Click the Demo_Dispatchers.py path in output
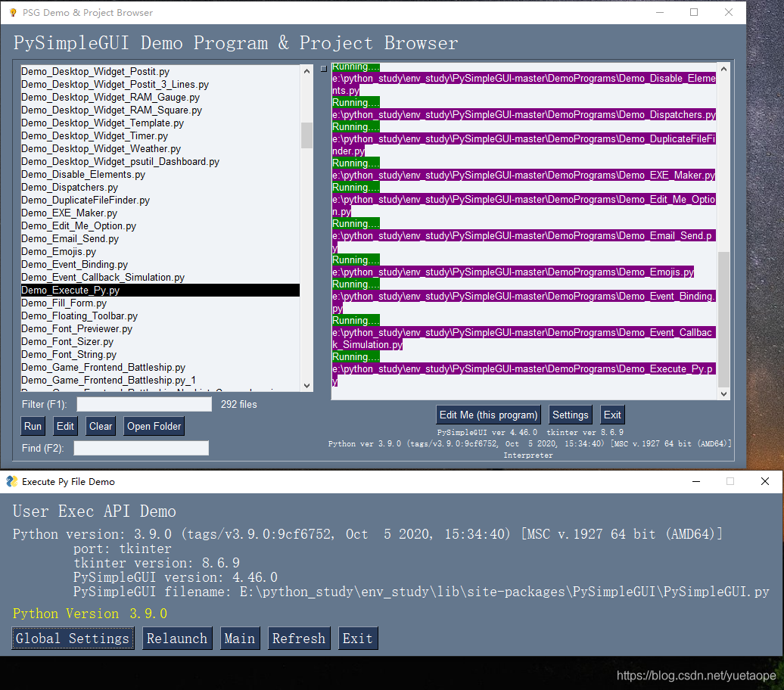 point(524,114)
